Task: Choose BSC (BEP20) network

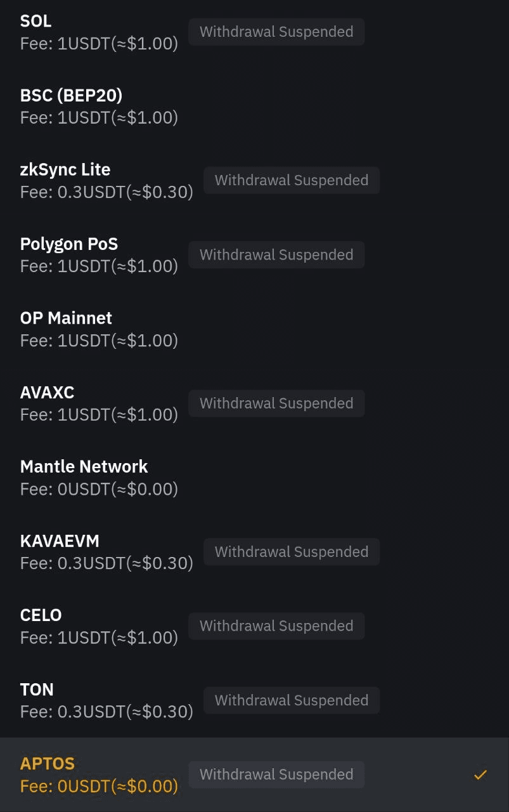Action: click(x=254, y=106)
